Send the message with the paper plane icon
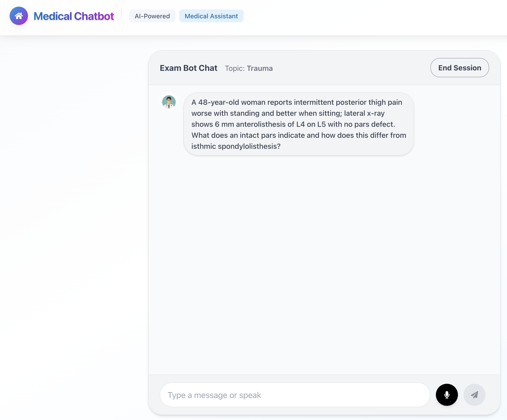Screen dimensions: 507x420 pos(474,395)
